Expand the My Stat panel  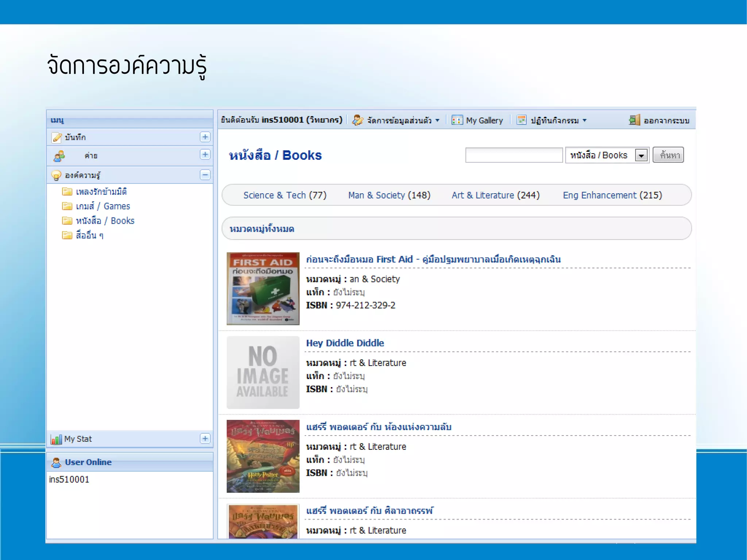[x=205, y=439]
